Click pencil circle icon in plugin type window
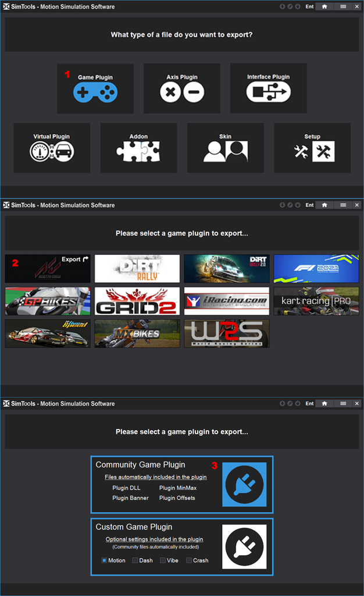This screenshot has height=596, width=364. (x=290, y=403)
